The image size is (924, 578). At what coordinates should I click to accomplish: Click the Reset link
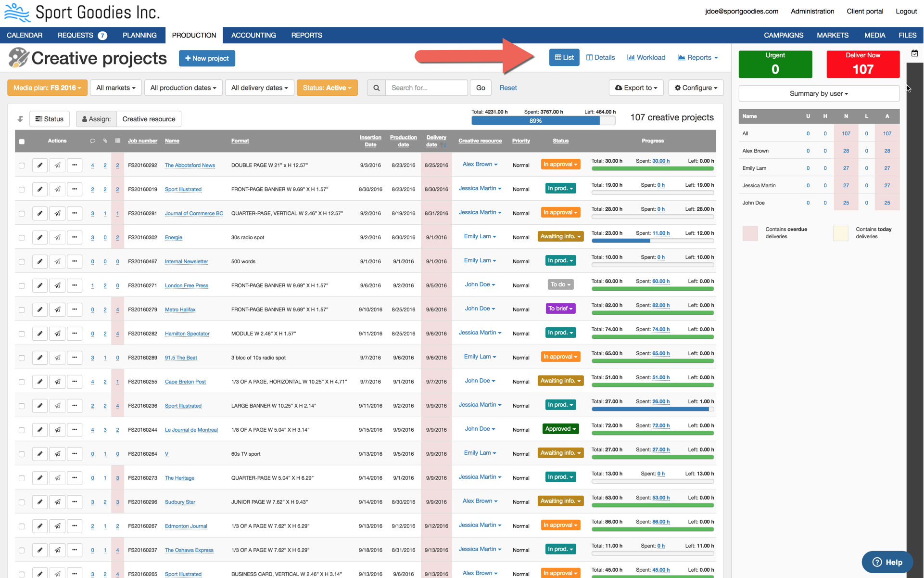pos(508,88)
